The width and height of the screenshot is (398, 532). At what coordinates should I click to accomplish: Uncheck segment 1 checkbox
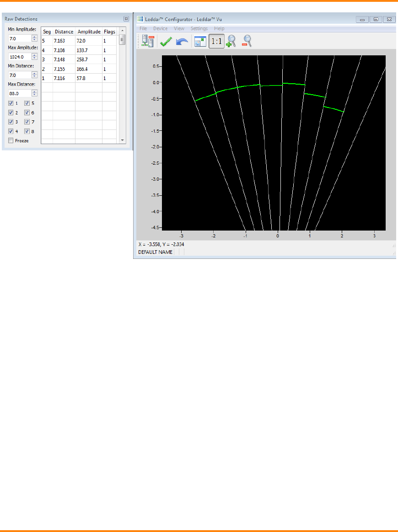click(x=11, y=103)
